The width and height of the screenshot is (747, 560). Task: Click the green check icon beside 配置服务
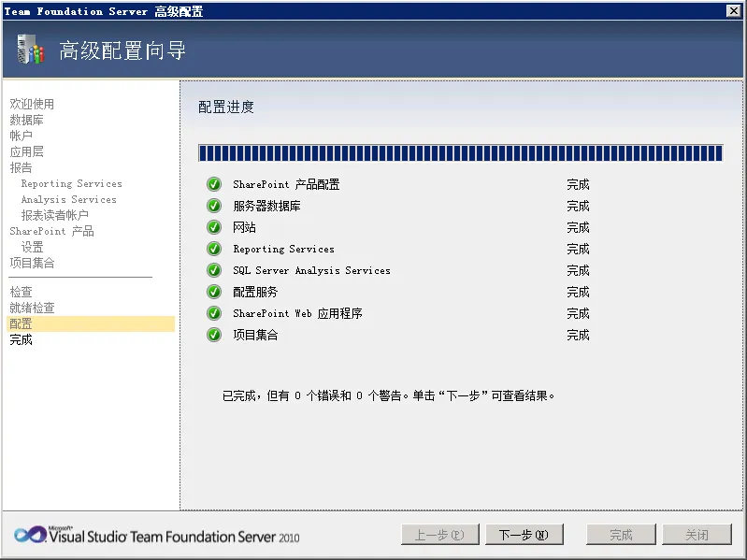pyautogui.click(x=214, y=292)
